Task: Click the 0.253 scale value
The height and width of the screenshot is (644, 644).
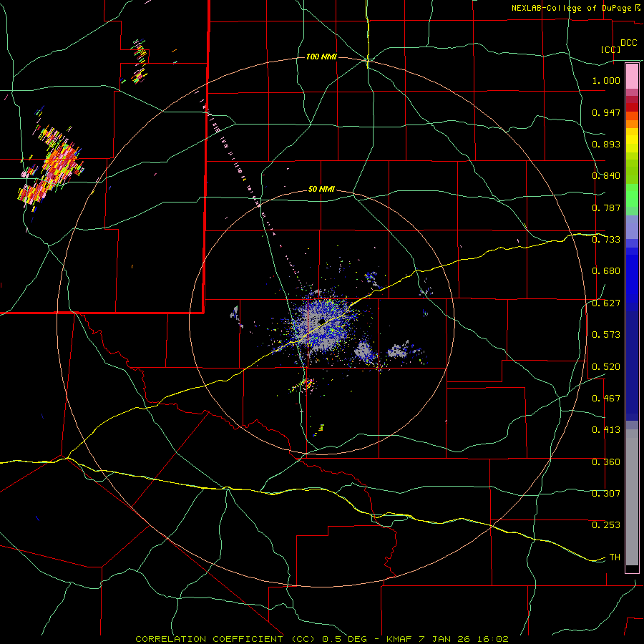Action: (606, 525)
